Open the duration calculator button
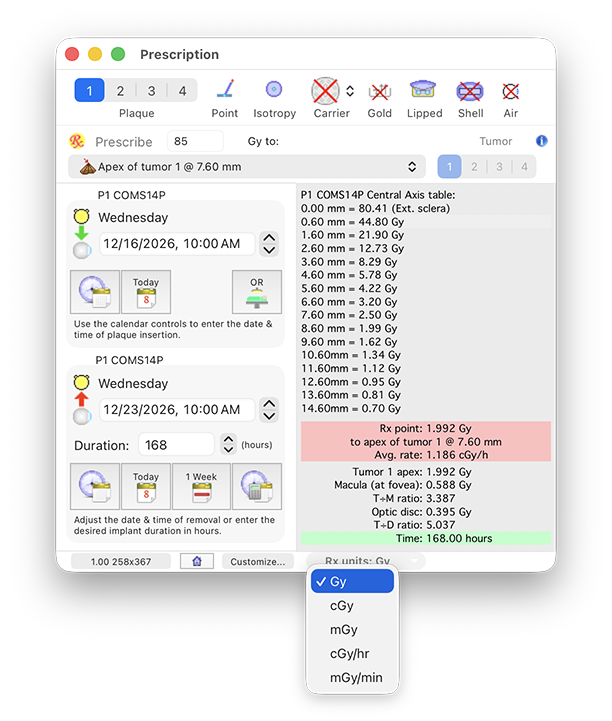Image resolution: width=612 pixels, height=721 pixels. pyautogui.click(x=257, y=486)
